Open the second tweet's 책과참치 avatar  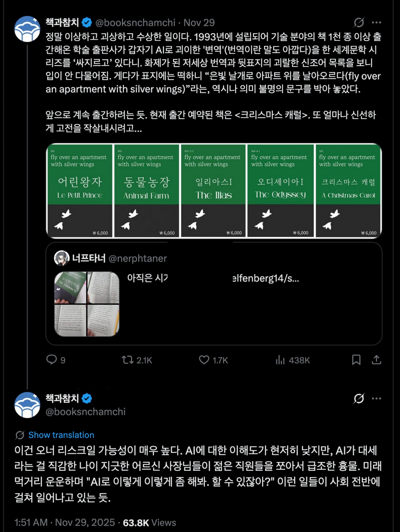pos(27,405)
